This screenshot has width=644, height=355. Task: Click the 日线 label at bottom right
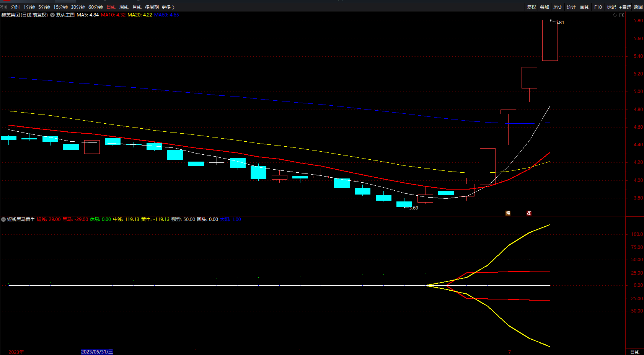coord(635,352)
